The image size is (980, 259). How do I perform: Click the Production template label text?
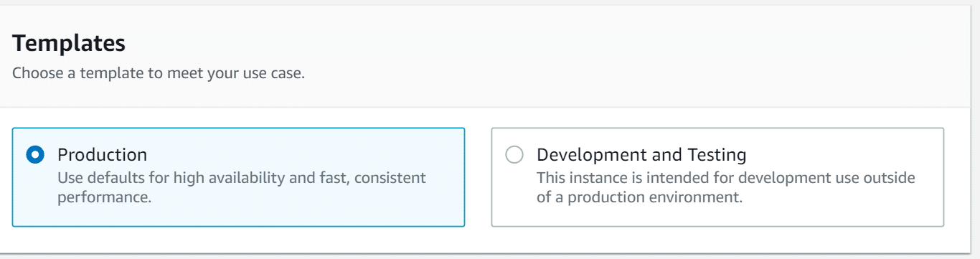(102, 155)
